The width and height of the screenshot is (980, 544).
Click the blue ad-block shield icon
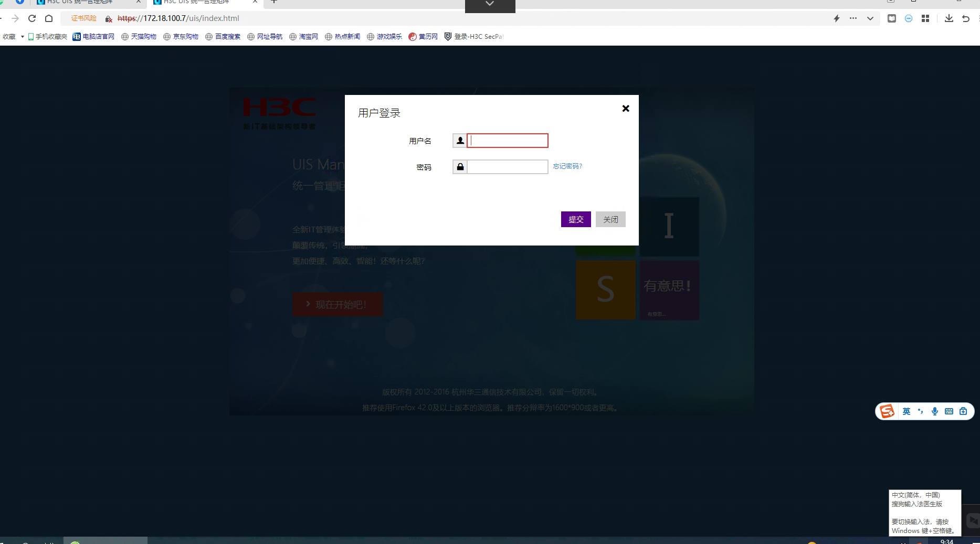pyautogui.click(x=909, y=18)
